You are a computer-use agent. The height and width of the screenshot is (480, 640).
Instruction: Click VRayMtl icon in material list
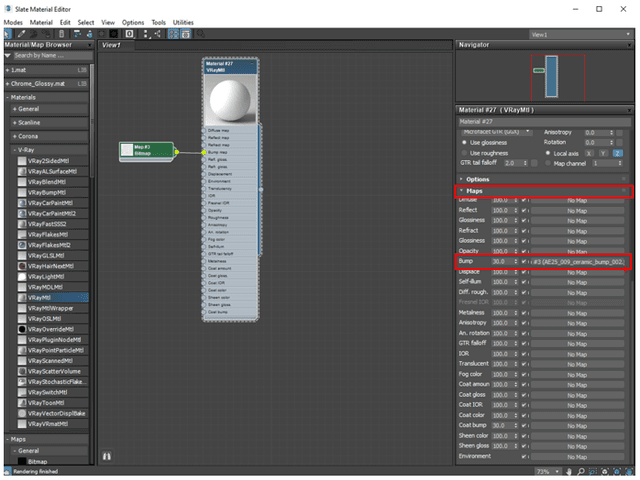[x=22, y=298]
